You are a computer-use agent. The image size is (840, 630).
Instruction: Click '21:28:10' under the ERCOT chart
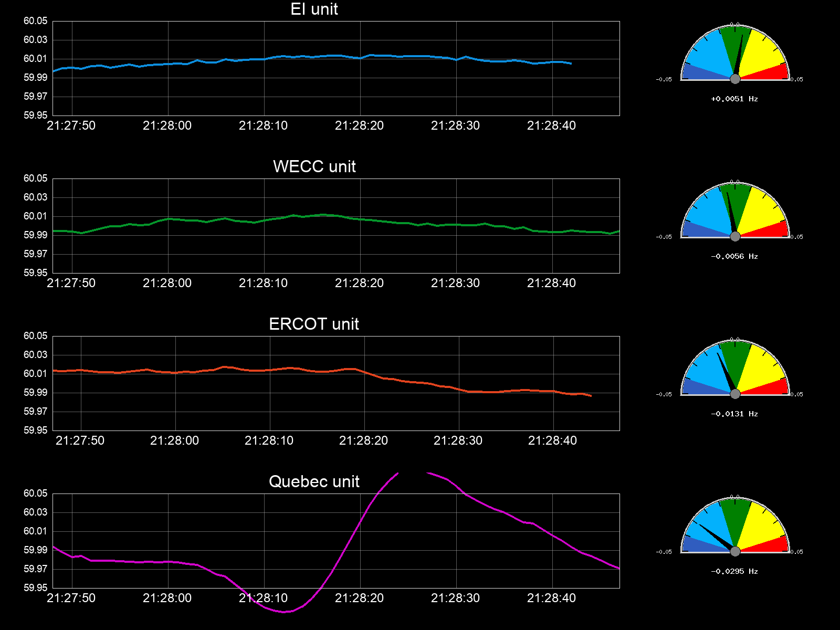click(x=269, y=440)
